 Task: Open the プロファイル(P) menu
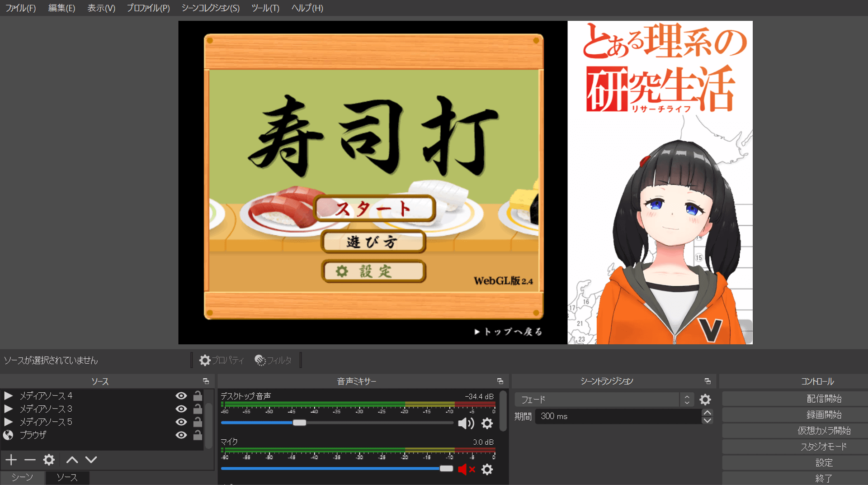pos(148,8)
